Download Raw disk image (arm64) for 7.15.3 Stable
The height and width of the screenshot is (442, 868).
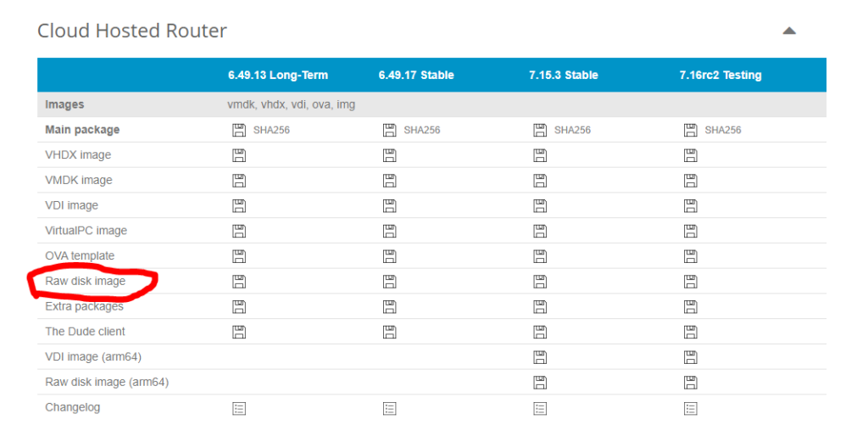click(540, 383)
